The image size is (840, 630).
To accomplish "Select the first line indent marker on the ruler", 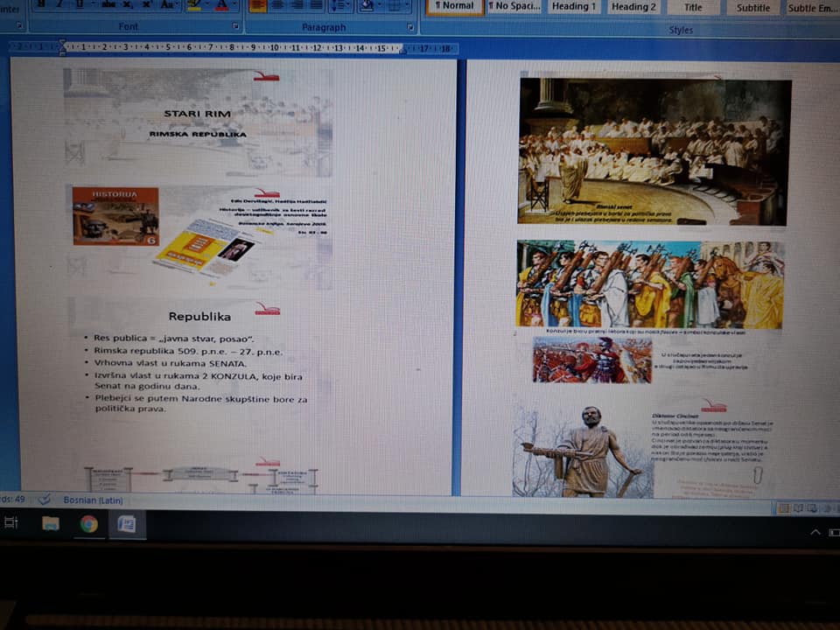I will [63, 43].
